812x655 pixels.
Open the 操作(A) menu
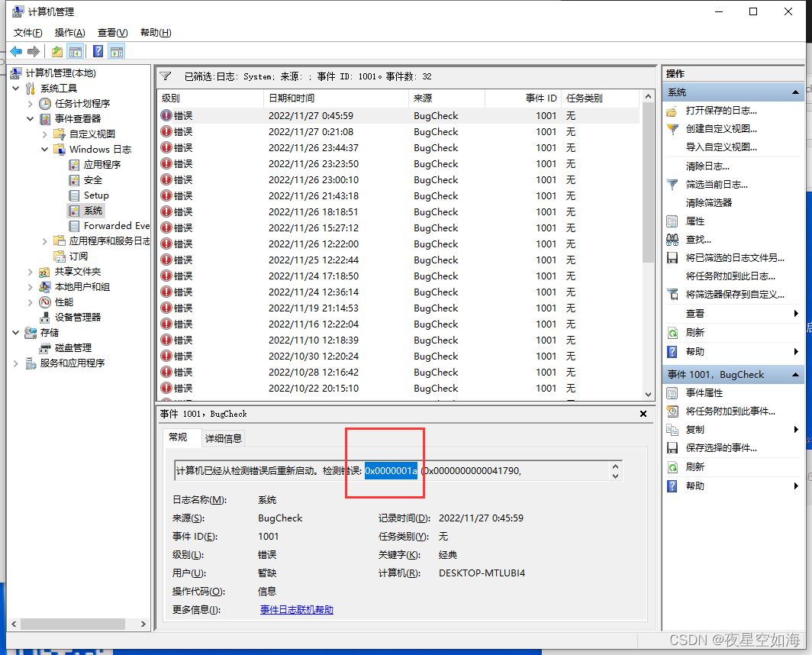[69, 33]
